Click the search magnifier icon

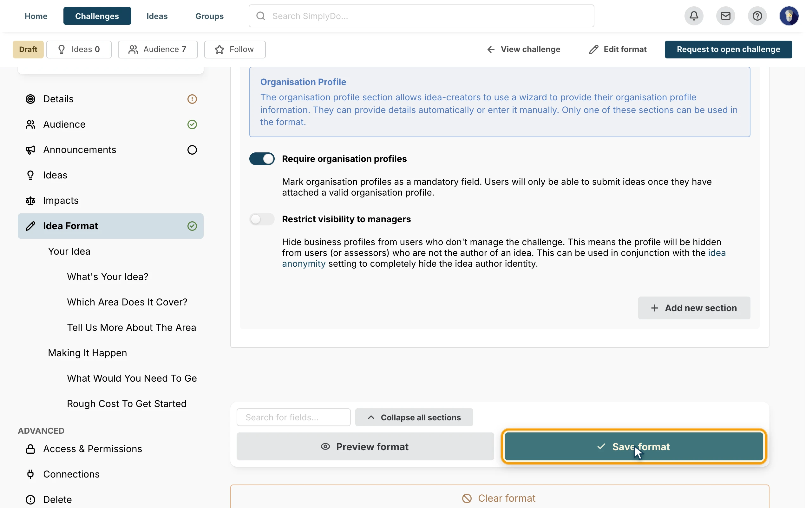(x=261, y=16)
